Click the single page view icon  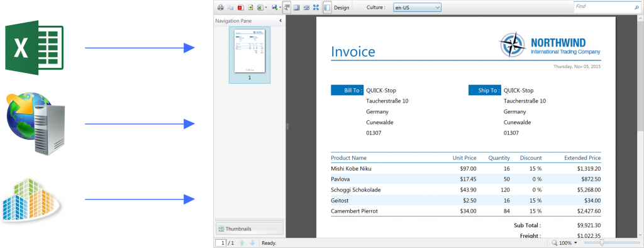(296, 8)
